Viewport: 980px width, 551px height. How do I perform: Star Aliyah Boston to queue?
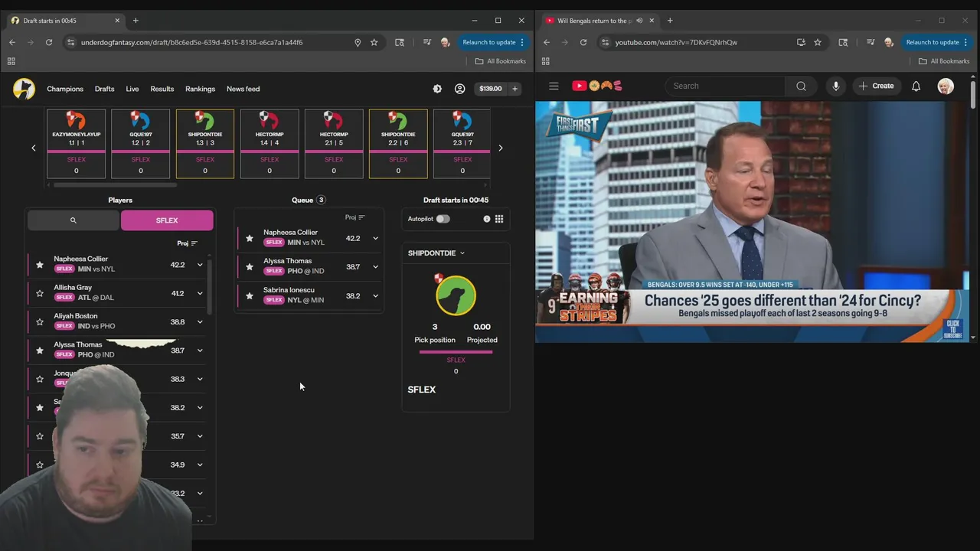tap(40, 321)
